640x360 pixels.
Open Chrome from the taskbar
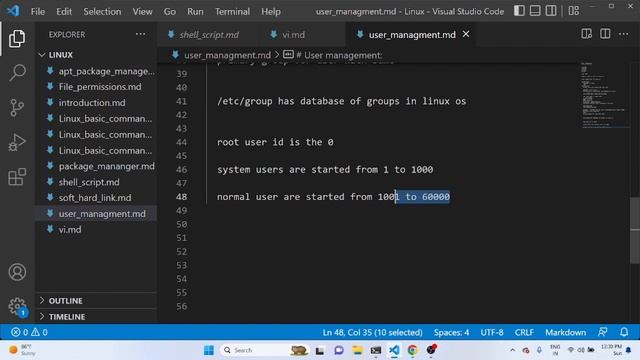point(412,350)
